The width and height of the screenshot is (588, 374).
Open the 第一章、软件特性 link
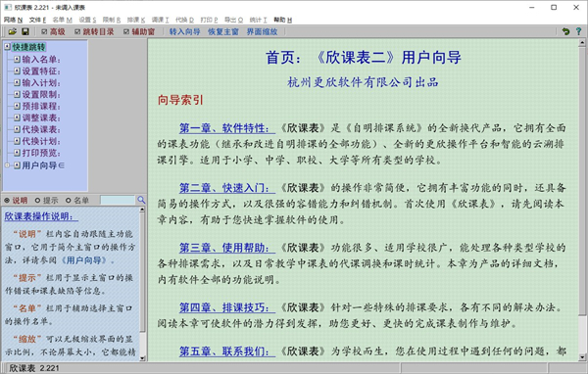coord(227,128)
